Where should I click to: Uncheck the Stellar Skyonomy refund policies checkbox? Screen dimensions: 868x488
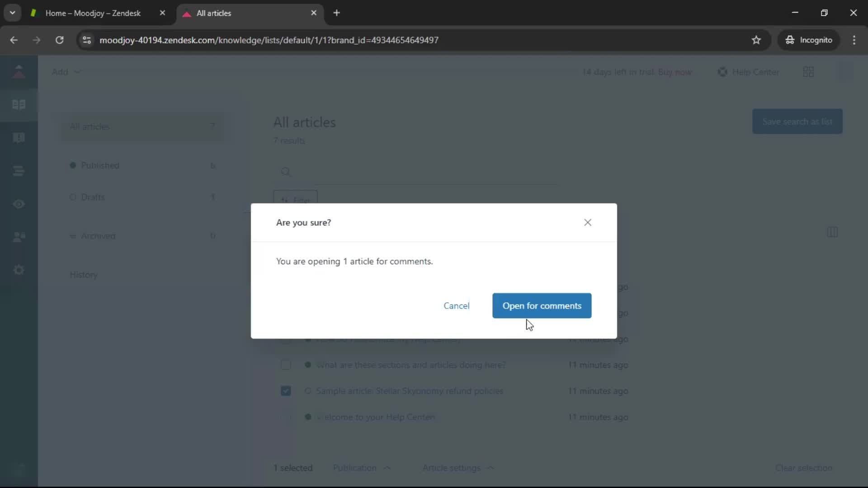point(286,391)
